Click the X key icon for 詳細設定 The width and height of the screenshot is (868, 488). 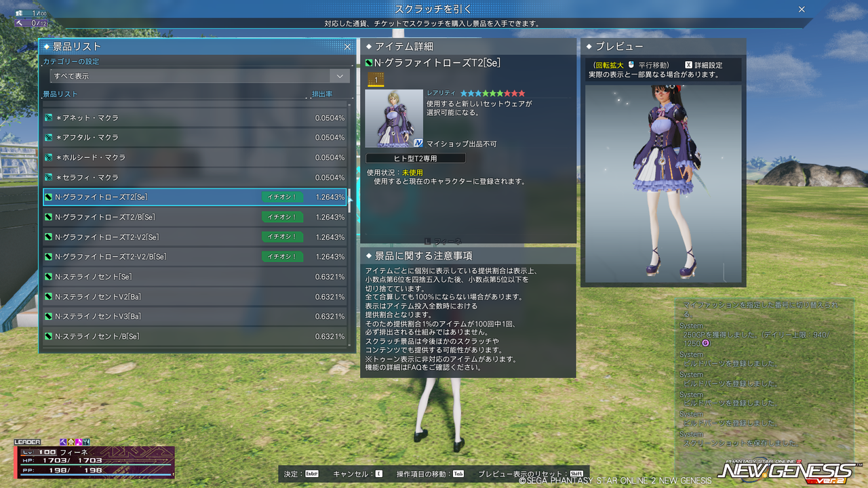pos(688,65)
